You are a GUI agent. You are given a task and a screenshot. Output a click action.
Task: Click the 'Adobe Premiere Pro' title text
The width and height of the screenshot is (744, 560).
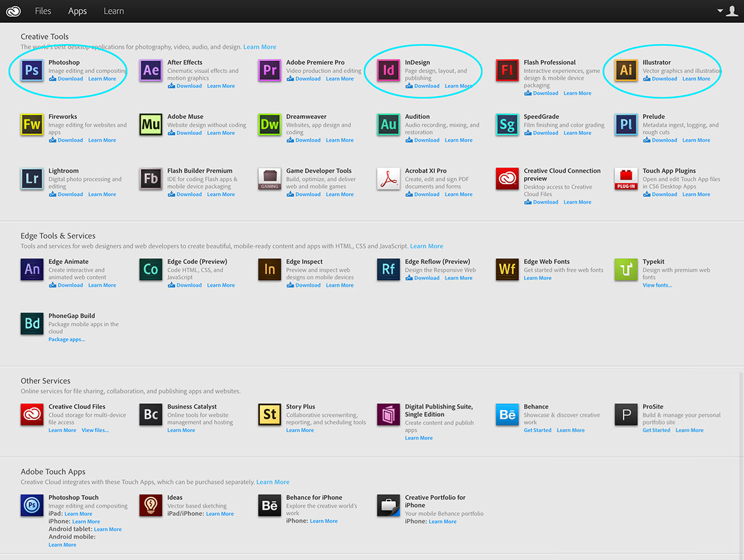(x=315, y=63)
